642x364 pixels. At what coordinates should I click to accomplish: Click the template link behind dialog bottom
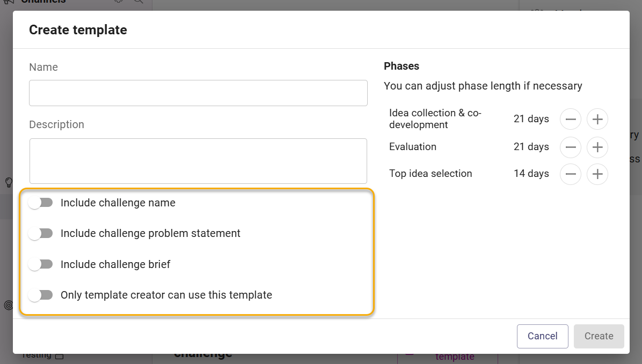click(x=455, y=357)
